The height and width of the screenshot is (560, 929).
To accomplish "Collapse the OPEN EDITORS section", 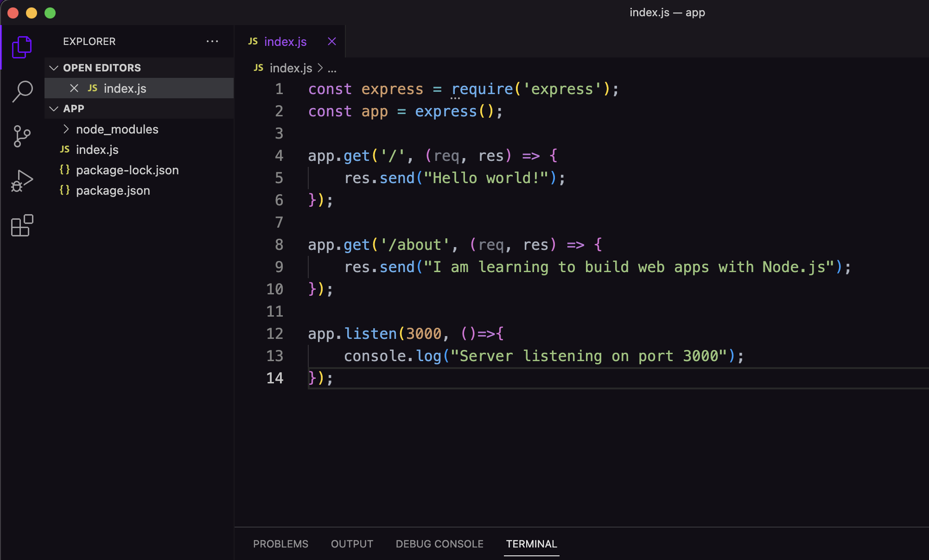I will 53,68.
